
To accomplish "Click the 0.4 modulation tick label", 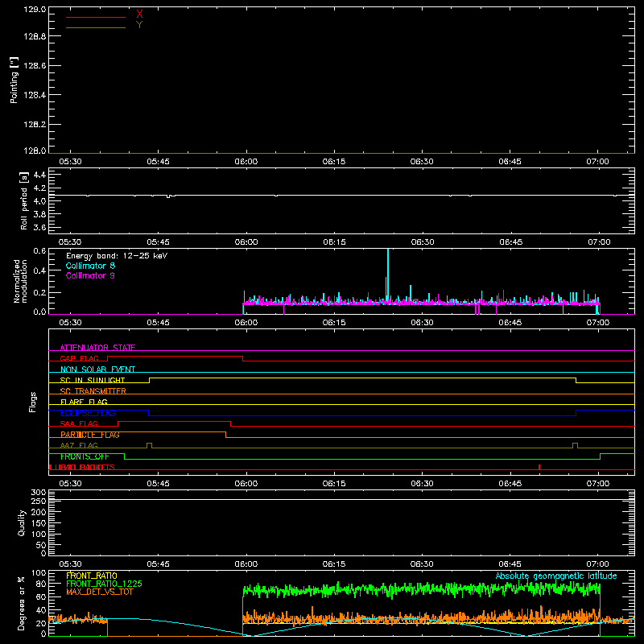I will click(x=39, y=270).
